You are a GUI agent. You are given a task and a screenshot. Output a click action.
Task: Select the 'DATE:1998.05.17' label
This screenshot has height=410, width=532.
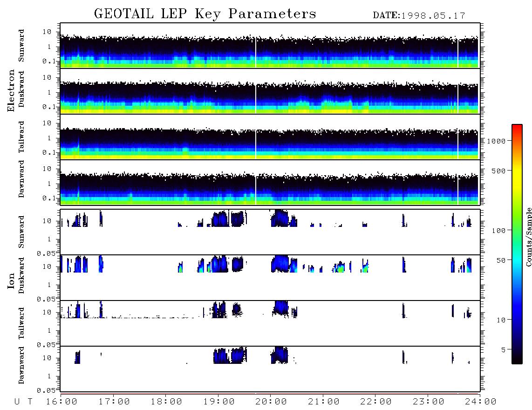(419, 16)
